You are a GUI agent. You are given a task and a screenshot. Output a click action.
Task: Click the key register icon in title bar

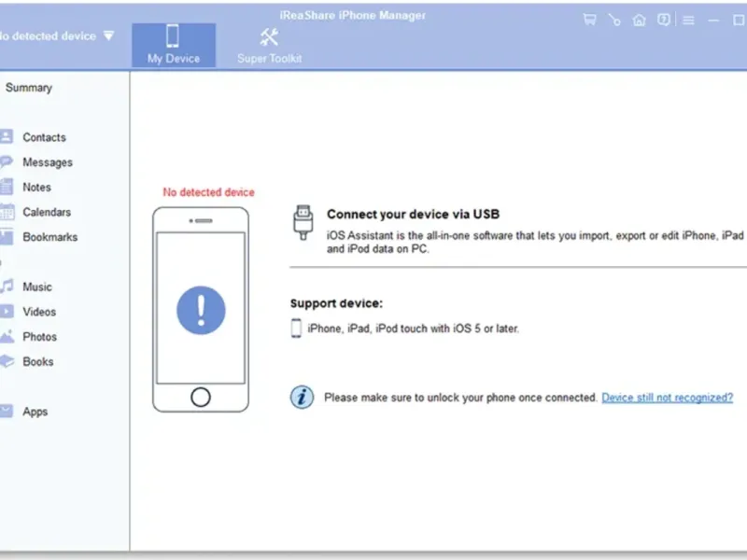614,20
